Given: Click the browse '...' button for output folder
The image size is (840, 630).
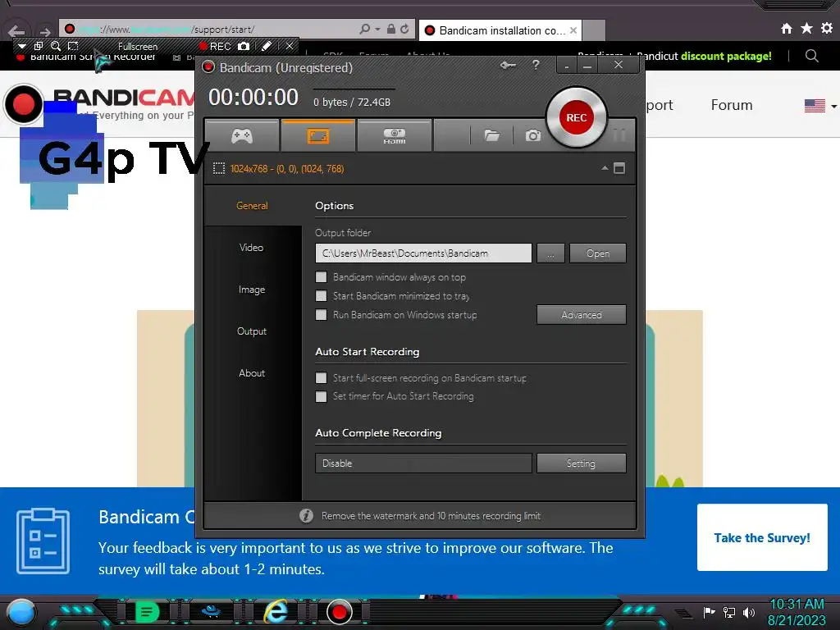Looking at the screenshot, I should 550,253.
